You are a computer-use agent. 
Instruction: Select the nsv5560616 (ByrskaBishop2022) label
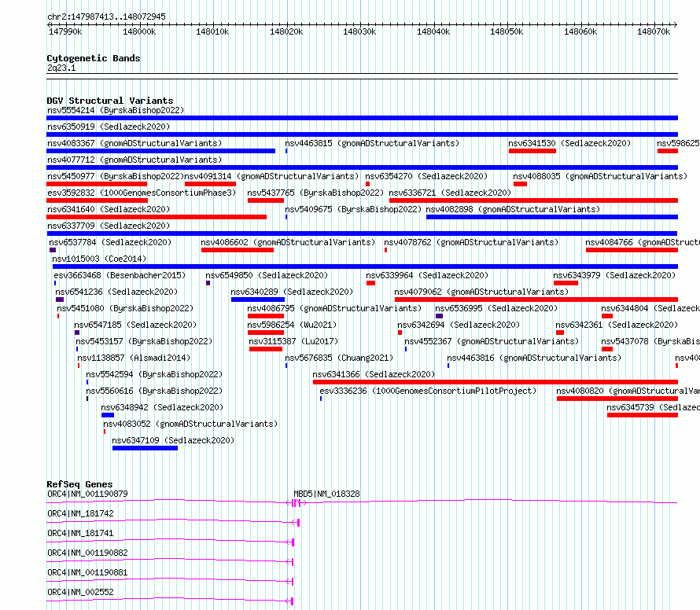154,391
